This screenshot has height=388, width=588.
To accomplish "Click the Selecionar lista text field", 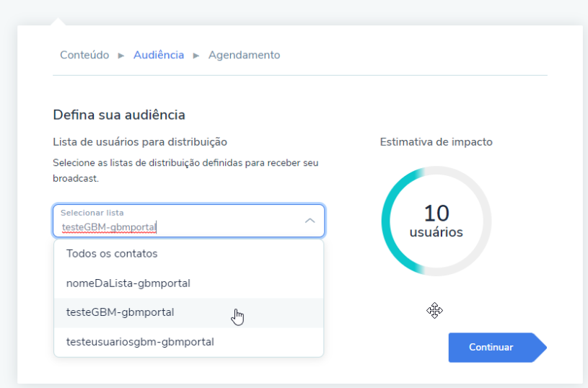I will tap(180, 228).
